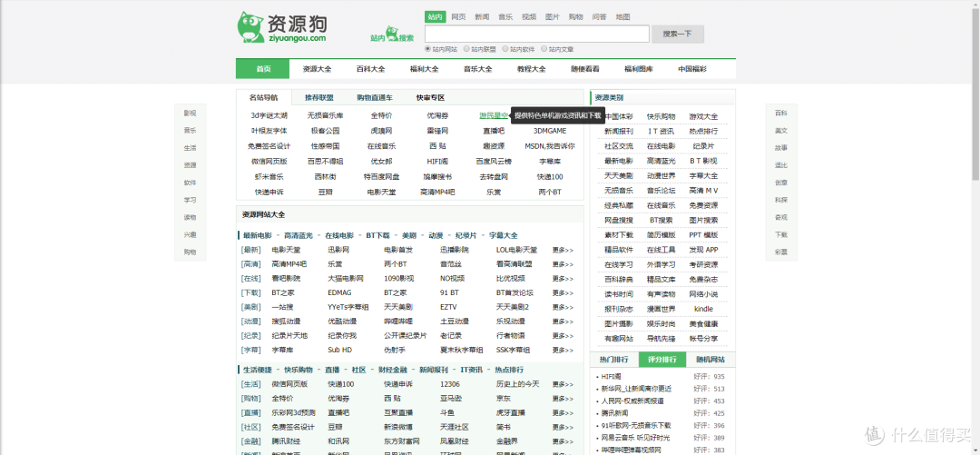
Task: Visit the 极客公园 site link
Action: 325,131
